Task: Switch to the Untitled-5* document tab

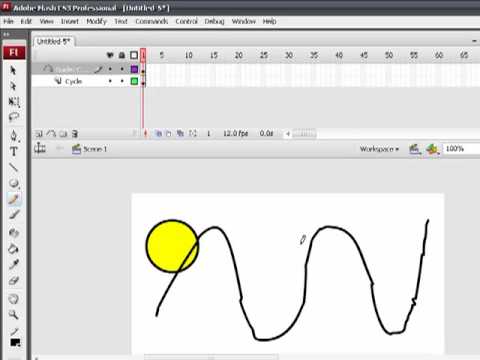Action: click(x=54, y=42)
